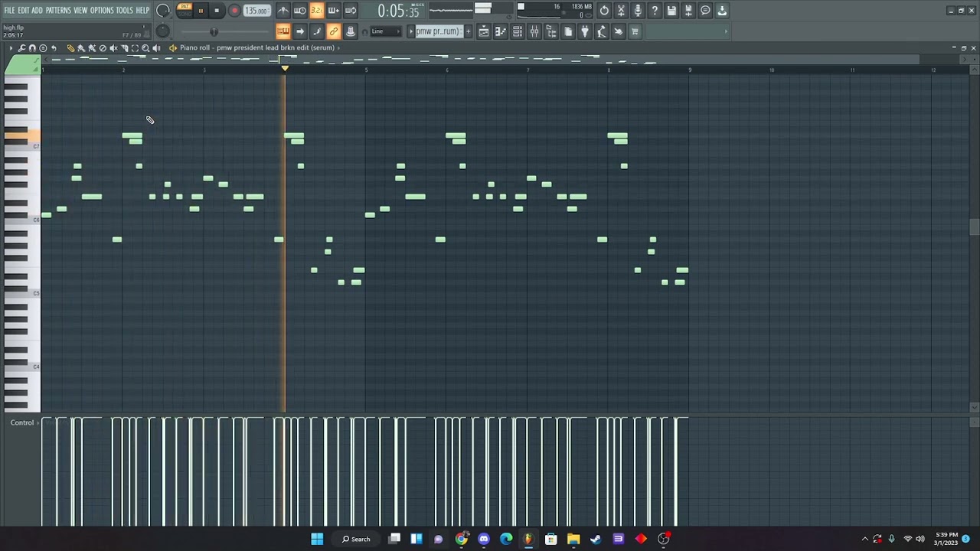The height and width of the screenshot is (551, 980).
Task: Toggle the 3.2.1 countdown before recording
Action: tap(317, 11)
